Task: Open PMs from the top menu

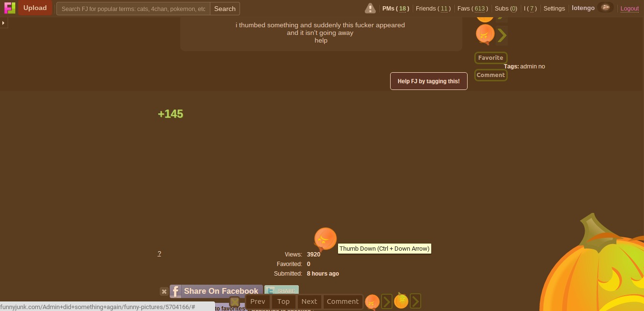Action: pos(395,9)
